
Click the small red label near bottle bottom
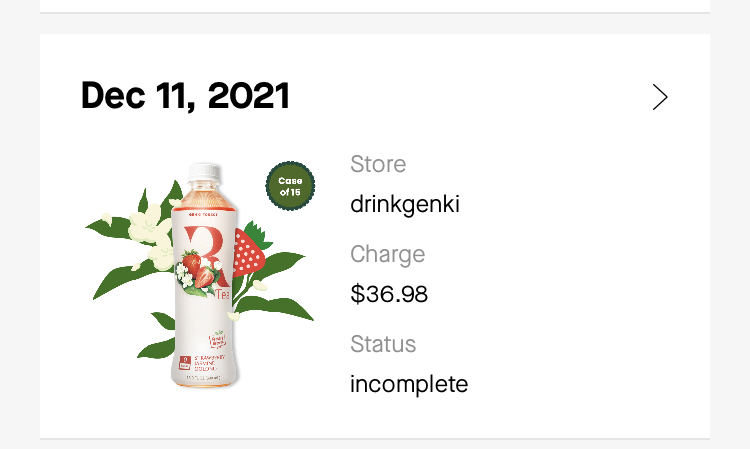(x=185, y=362)
